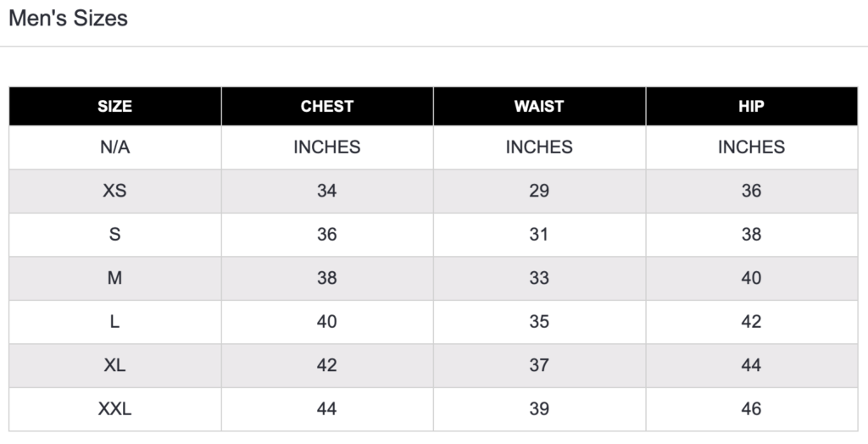Click the XXL size row label
Screen dimensions: 868x444
[114, 409]
